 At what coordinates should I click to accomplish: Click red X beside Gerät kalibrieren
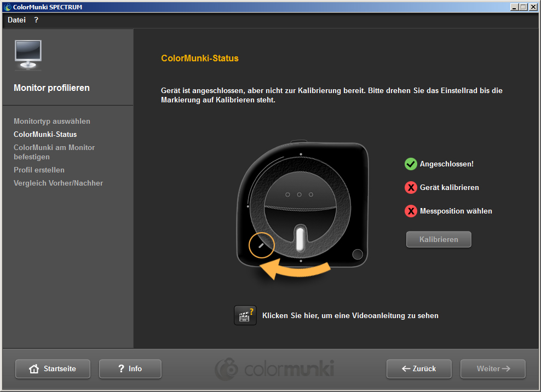point(411,187)
